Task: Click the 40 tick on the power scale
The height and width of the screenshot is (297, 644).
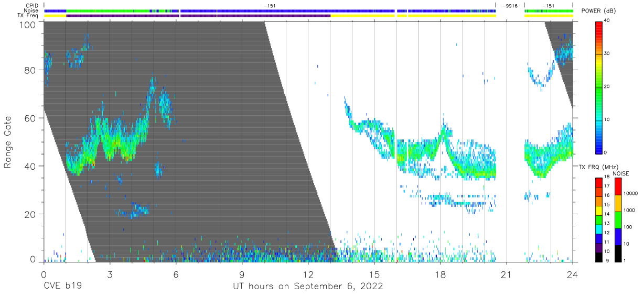Action: click(608, 21)
